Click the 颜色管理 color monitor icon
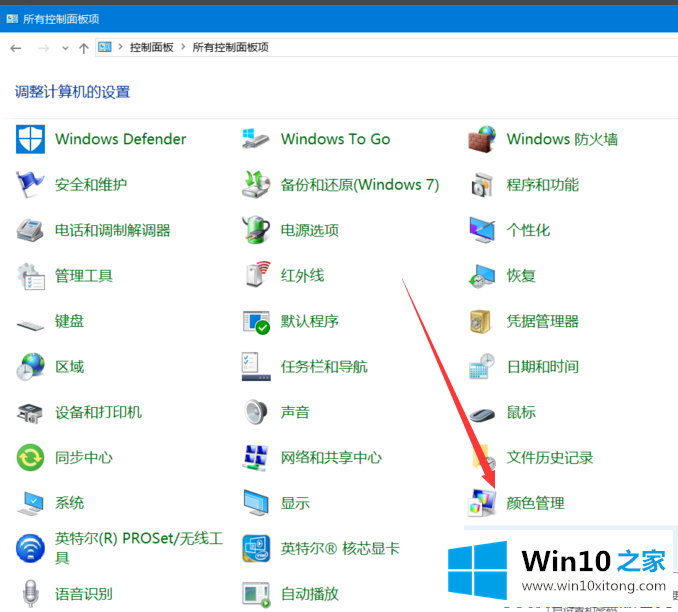This screenshot has height=612, width=678. pos(482,503)
